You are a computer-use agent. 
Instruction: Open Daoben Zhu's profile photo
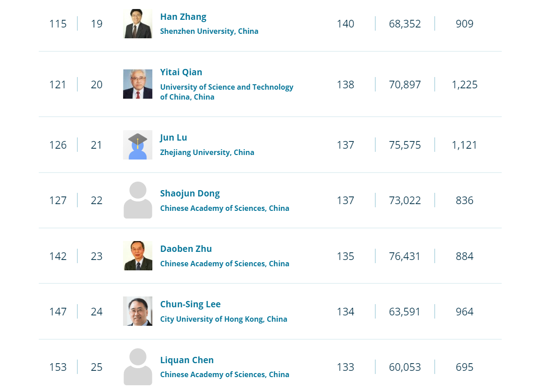pos(138,256)
